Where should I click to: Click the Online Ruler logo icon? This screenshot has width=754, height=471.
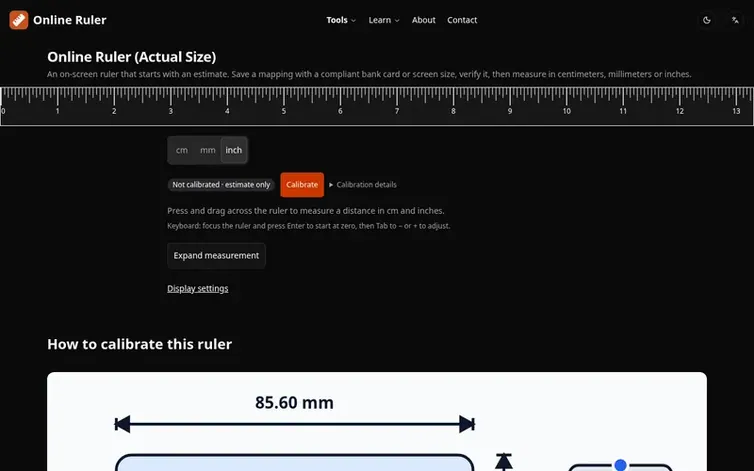pos(19,20)
